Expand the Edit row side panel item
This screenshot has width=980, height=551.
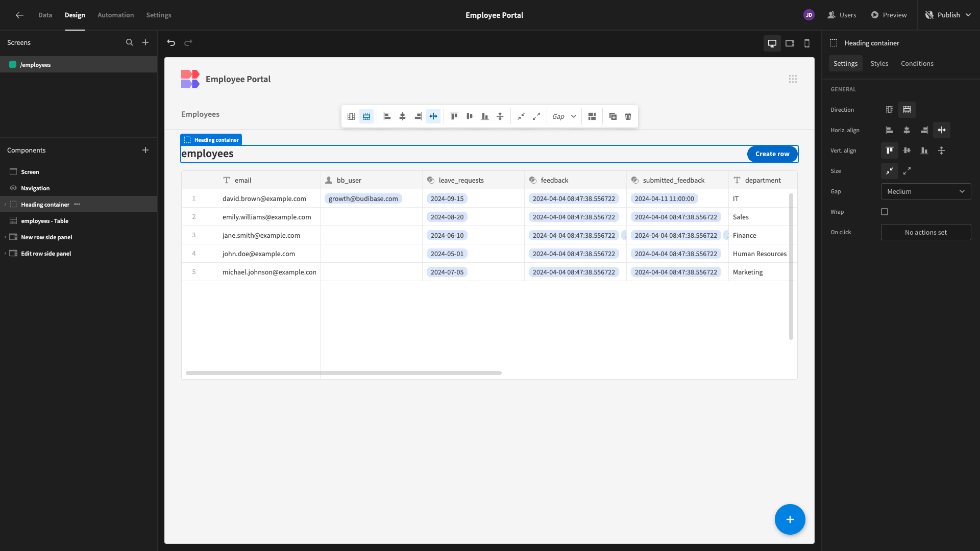click(x=6, y=254)
